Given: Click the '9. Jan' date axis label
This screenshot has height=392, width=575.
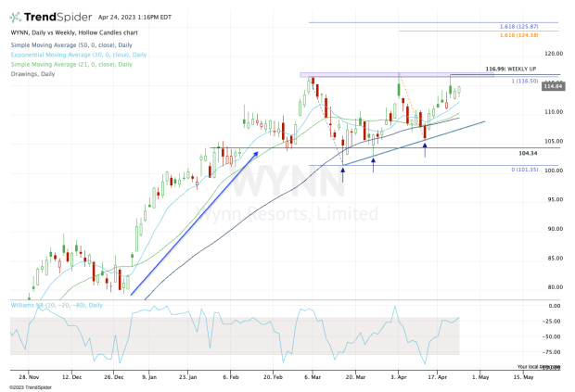Looking at the screenshot, I should tap(149, 377).
